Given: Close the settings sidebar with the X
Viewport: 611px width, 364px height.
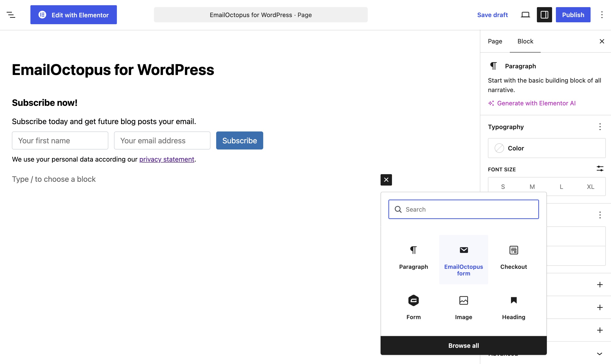Looking at the screenshot, I should 602,41.
